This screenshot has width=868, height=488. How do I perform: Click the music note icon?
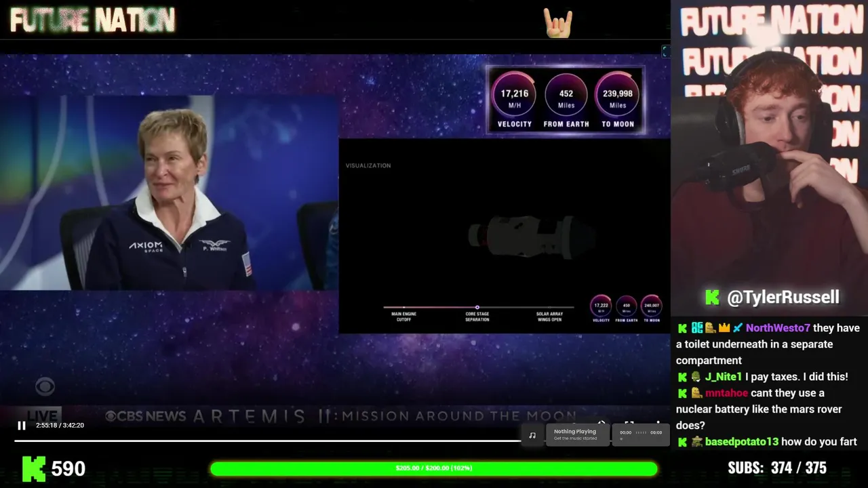point(532,435)
